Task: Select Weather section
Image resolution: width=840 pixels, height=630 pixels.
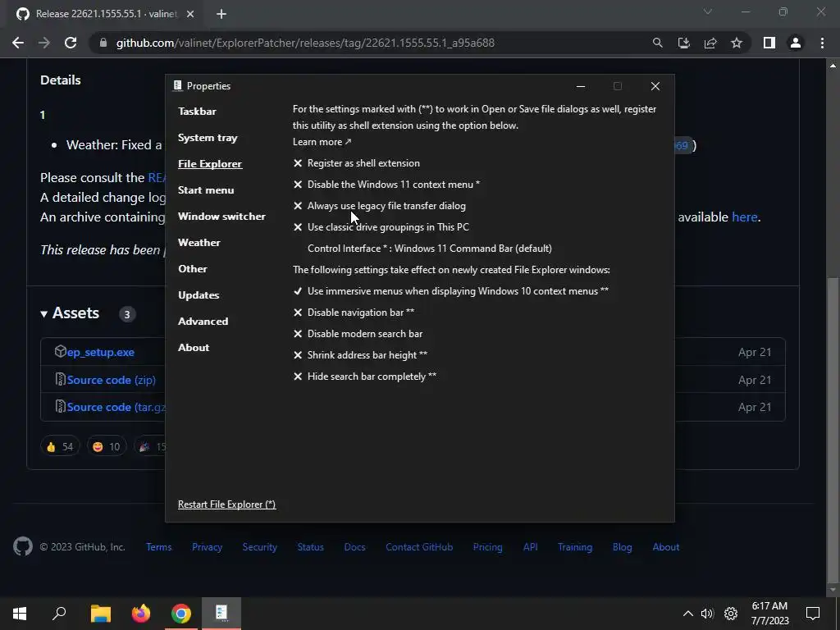Action: [199, 243]
